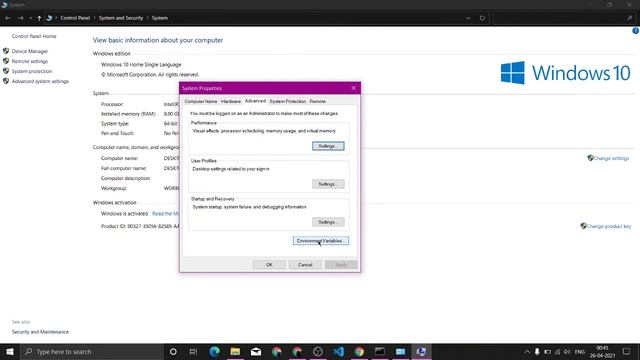Click the taskbar search field

pos(92,351)
